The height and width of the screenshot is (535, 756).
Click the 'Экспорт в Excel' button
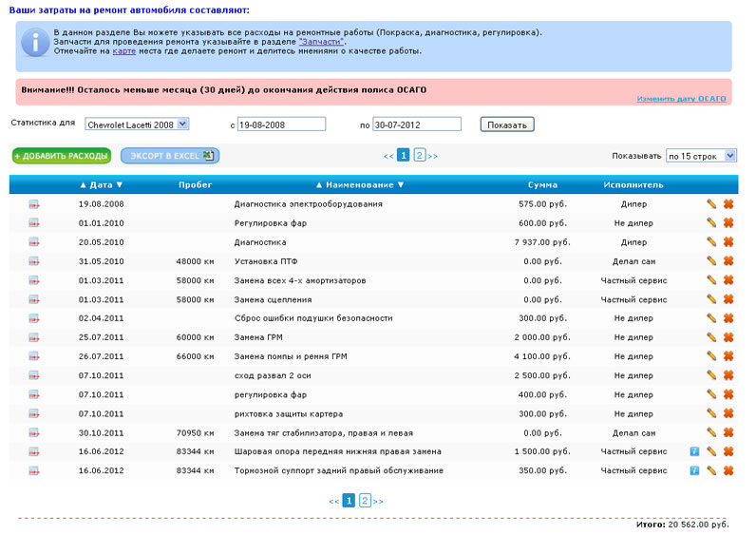coord(170,156)
